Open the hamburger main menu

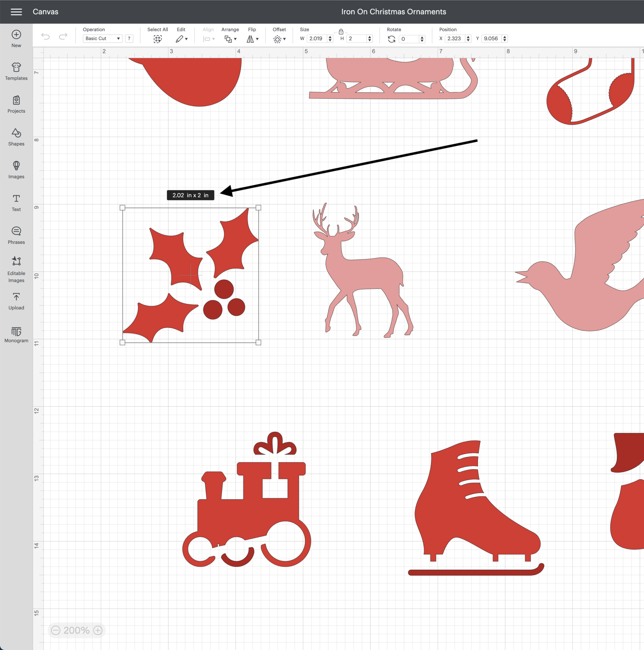16,12
